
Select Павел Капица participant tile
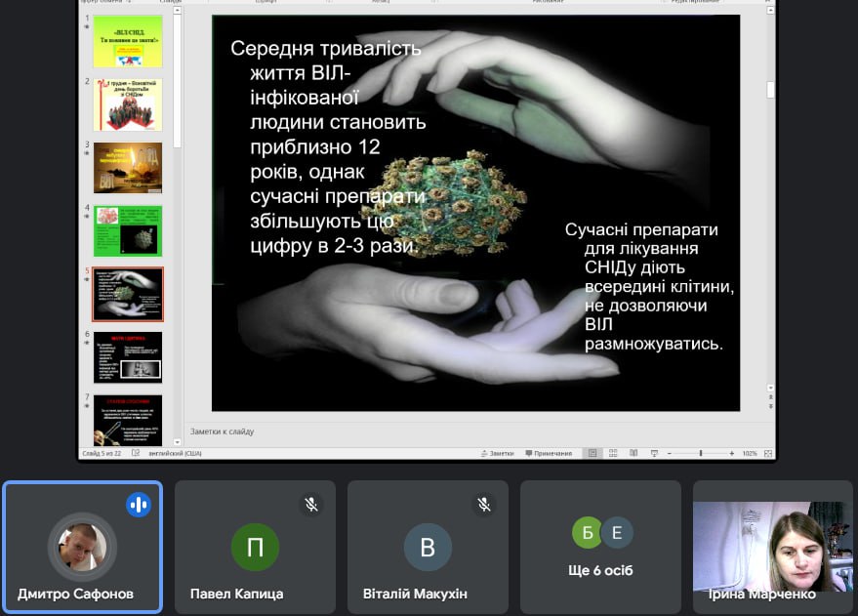255,547
